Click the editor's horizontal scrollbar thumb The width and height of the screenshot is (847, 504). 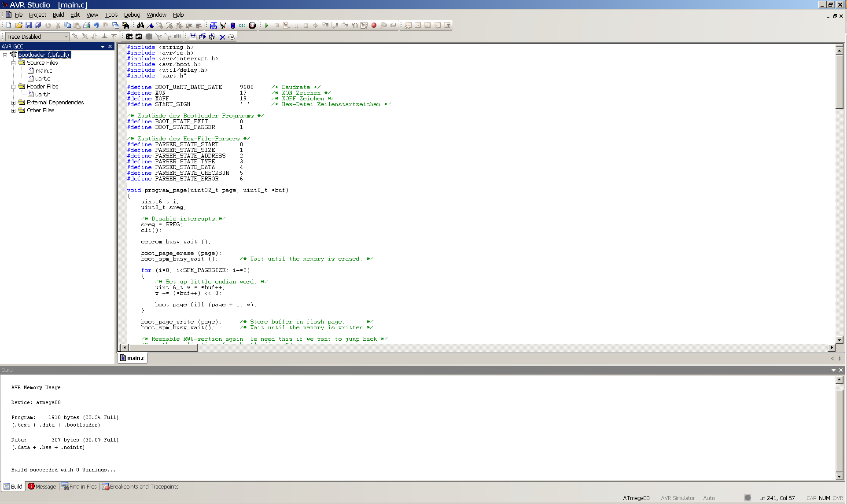point(163,347)
